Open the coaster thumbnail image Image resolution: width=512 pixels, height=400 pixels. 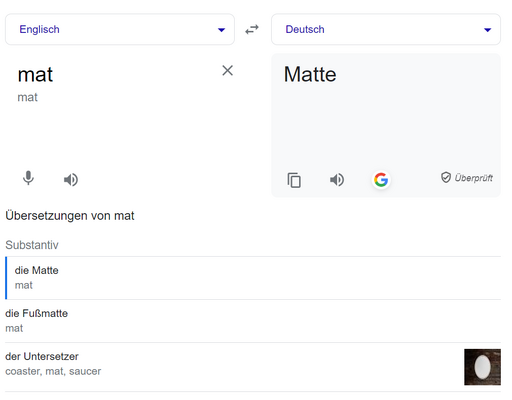pos(482,367)
